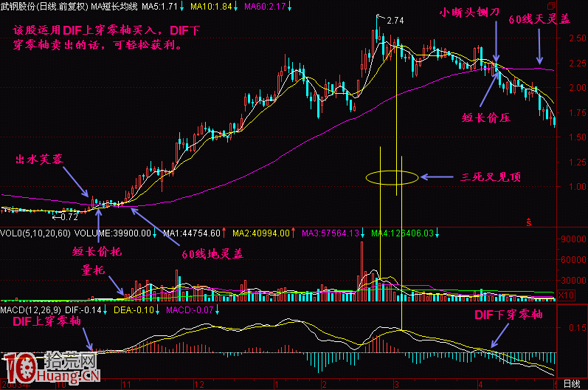
Task: Click the MACD:-0.07 readout
Action: tap(190, 310)
